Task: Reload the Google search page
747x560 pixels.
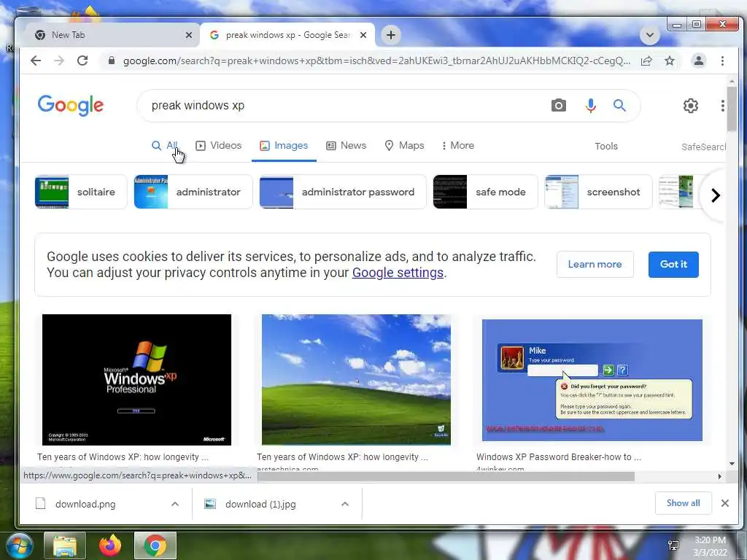Action: pos(82,61)
